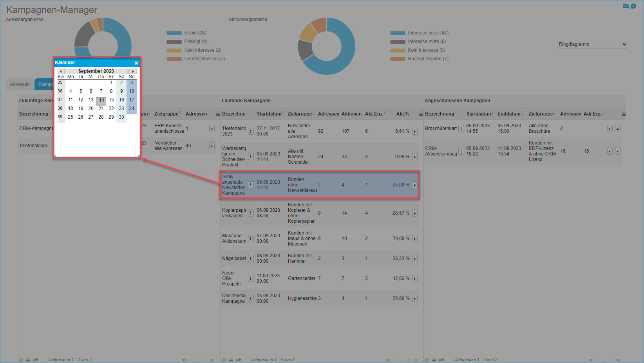644x363 pixels.
Task: Choose September 1 in the Kalender
Action: pyautogui.click(x=111, y=83)
